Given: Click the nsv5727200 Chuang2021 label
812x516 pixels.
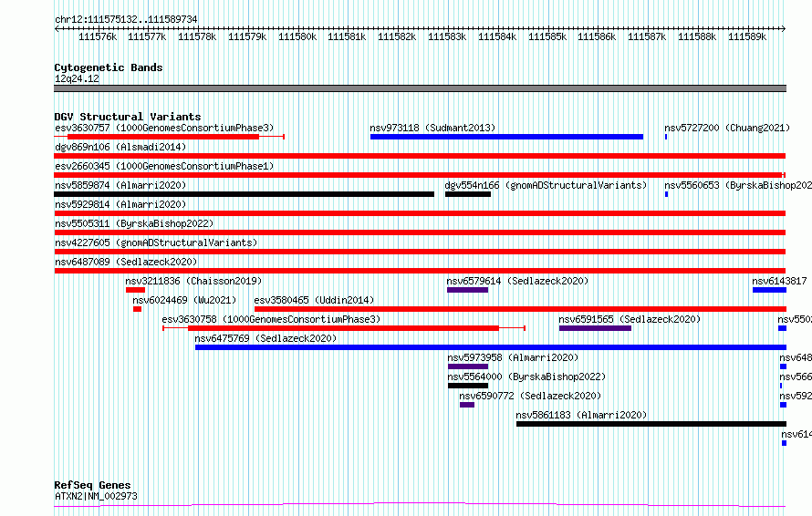Looking at the screenshot, I should (727, 128).
